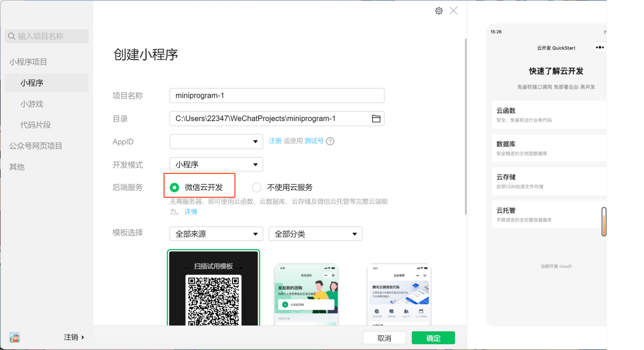Select the 发起我的团购 template thumbnail
644x350 pixels.
point(306,295)
